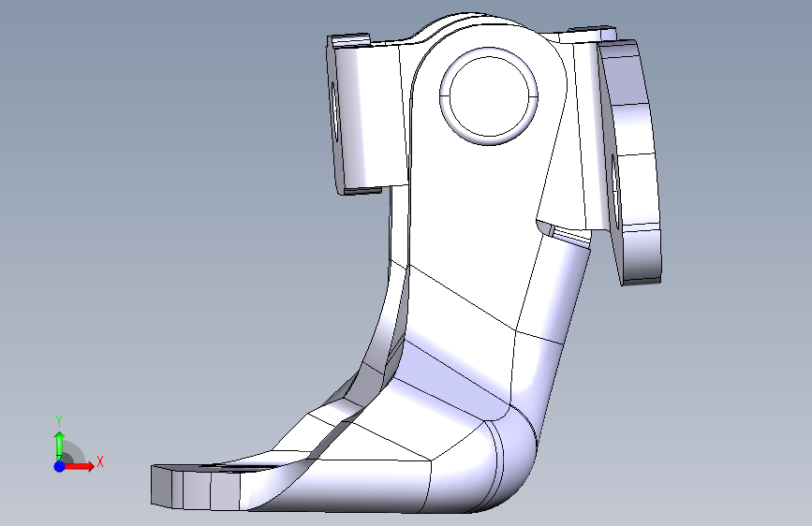
Task: Click the red X axis arrow of the triad
Action: (81, 466)
